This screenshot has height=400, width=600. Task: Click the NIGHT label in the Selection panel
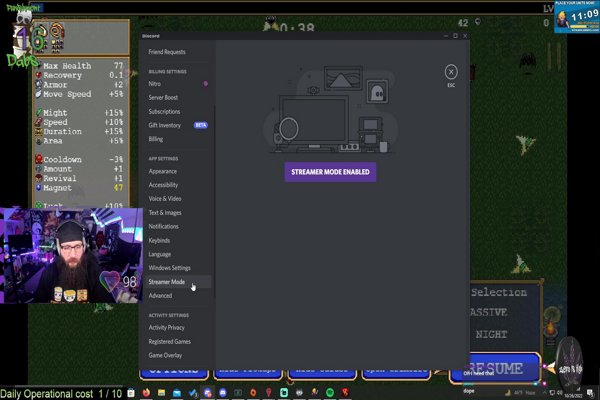491,335
